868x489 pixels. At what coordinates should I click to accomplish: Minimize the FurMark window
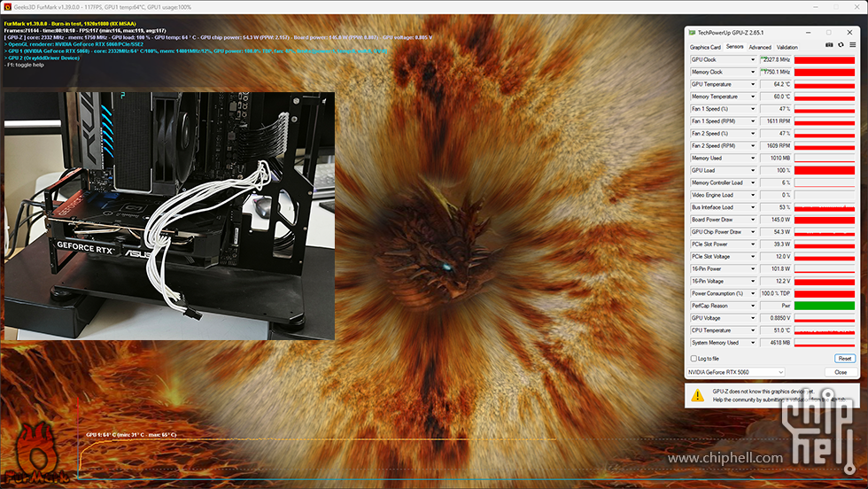coord(816,7)
